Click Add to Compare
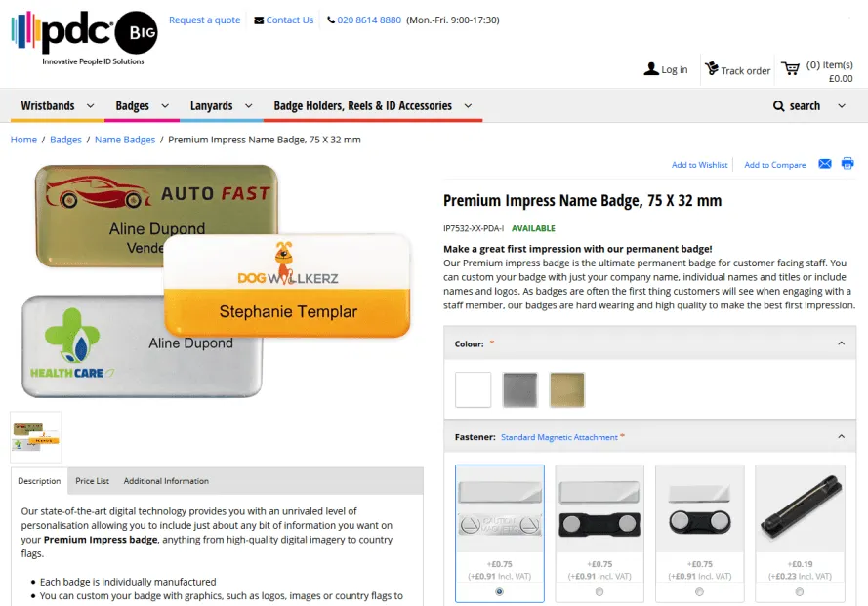Viewport: 868px width, 606px height. point(775,165)
